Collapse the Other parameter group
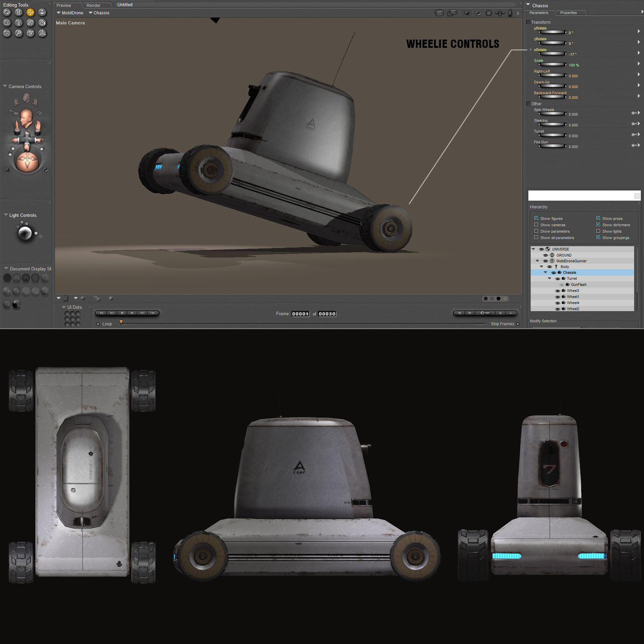 [529, 103]
